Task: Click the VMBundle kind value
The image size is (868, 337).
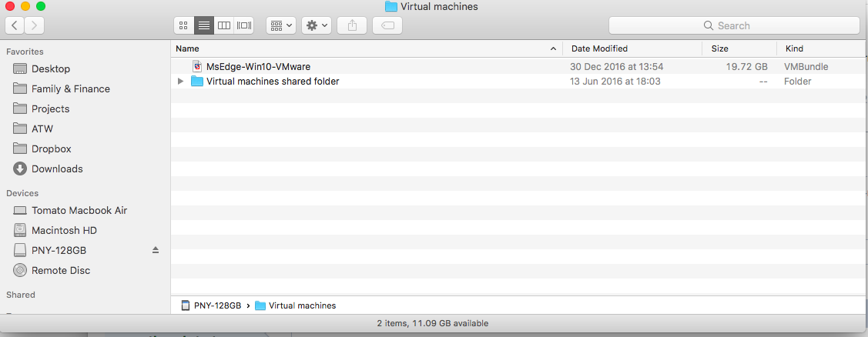Action: click(806, 67)
